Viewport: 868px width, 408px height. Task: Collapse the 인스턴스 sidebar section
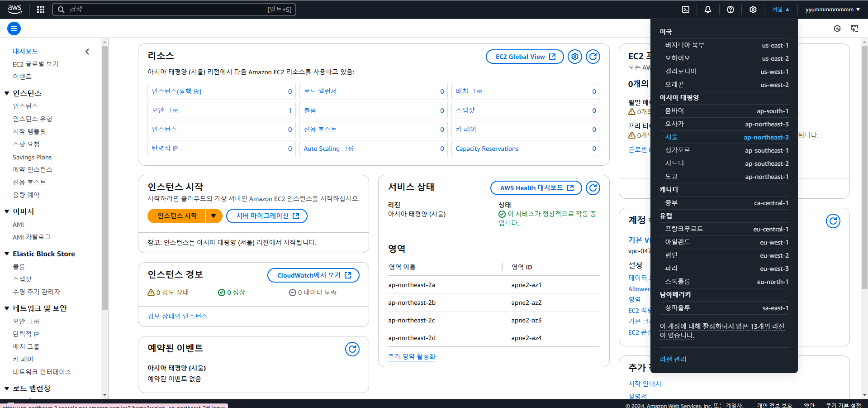click(x=7, y=93)
